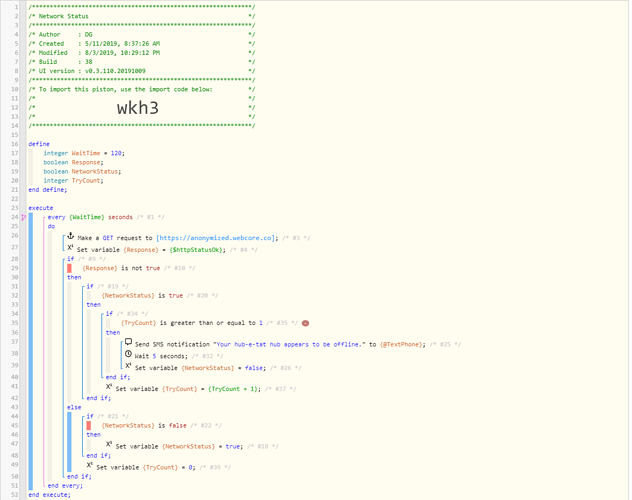Click Set variable {Response} = {$httpStatusOk}
The height and width of the screenshot is (500, 632).
[x=151, y=250]
